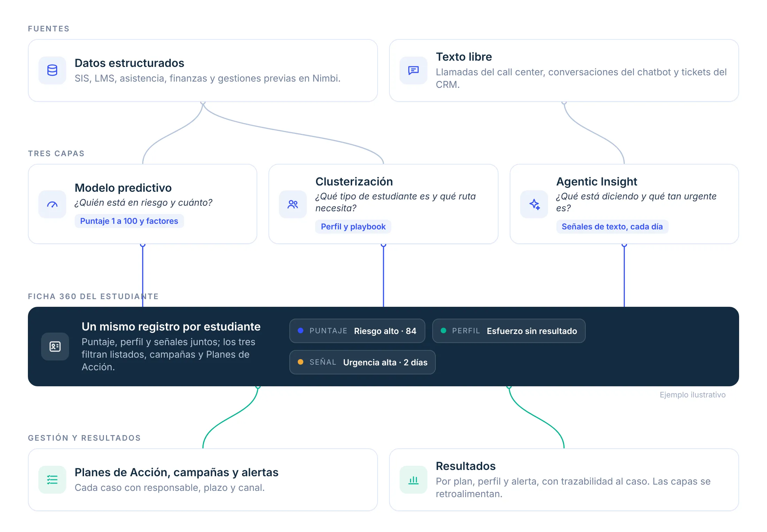
Task: Click the green dot in the PERFIL chip
Action: (x=443, y=330)
